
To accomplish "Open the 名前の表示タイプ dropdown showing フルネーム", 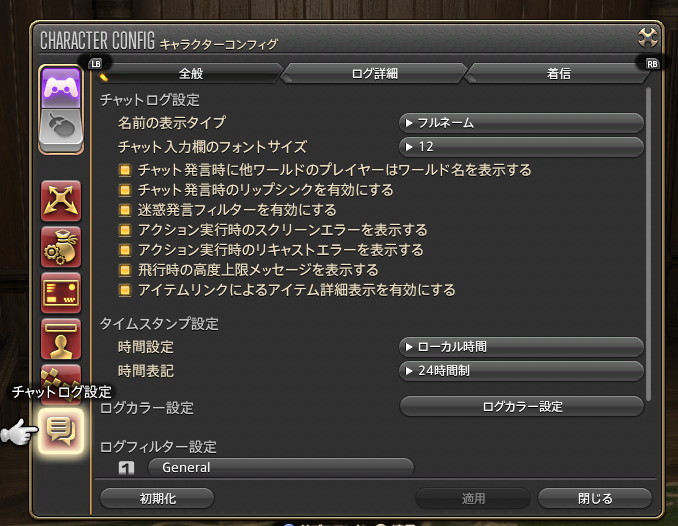I will tap(521, 123).
